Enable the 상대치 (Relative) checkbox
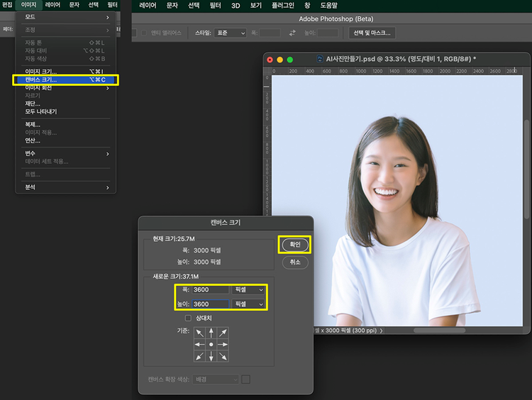Screen dimensions: 532x400 [x=188, y=318]
